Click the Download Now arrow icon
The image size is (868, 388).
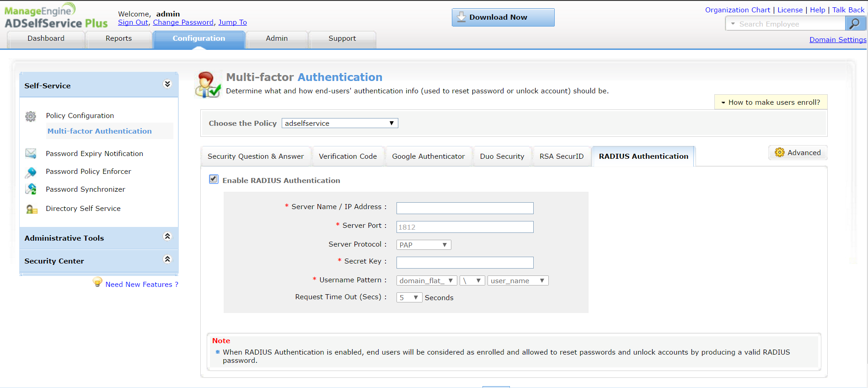(x=461, y=17)
